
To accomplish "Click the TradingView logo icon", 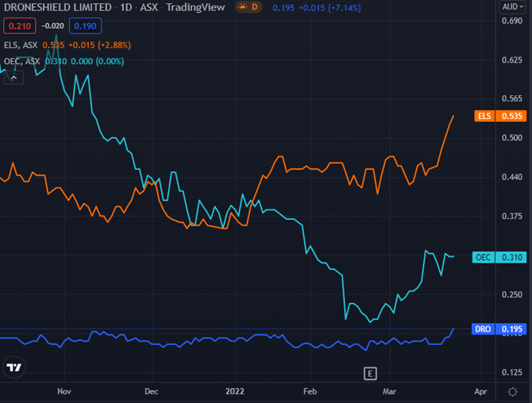I will click(x=14, y=367).
